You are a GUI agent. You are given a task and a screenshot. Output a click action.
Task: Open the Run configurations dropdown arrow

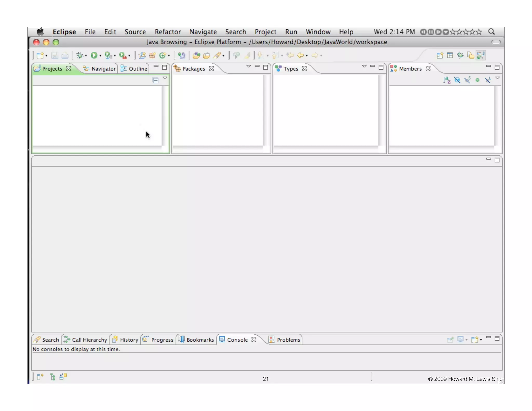point(100,56)
